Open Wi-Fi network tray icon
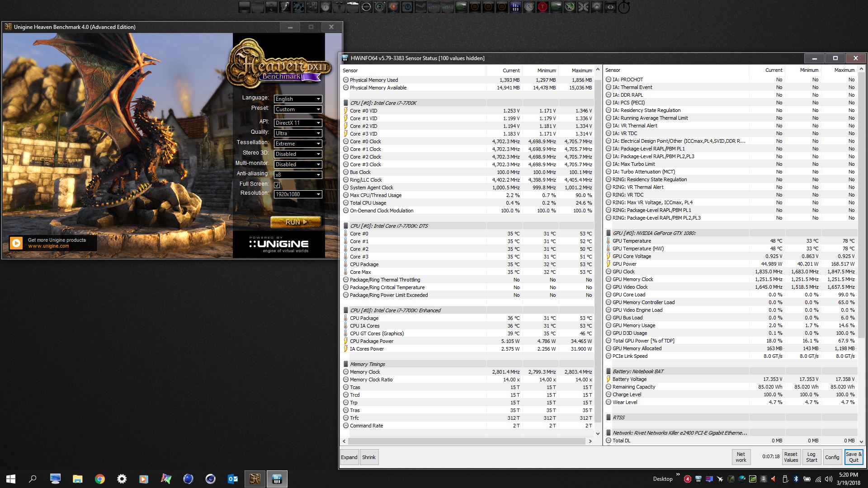 (x=818, y=479)
